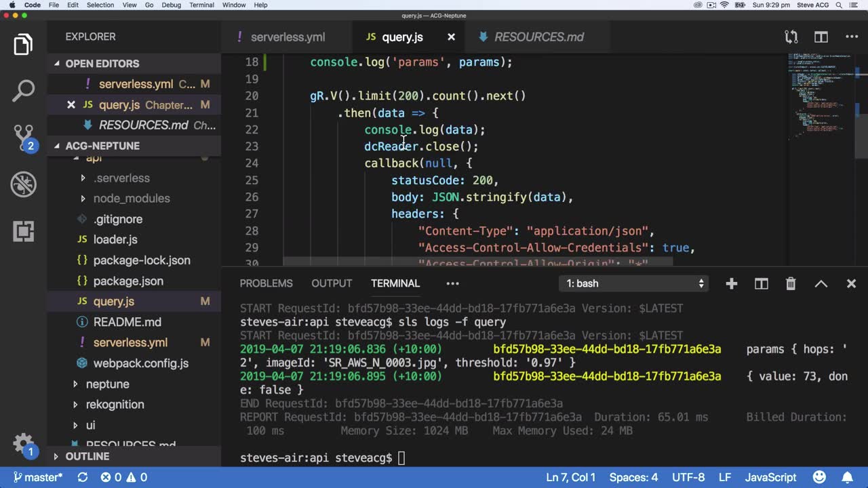Expand the node_modules folder

[x=132, y=199]
